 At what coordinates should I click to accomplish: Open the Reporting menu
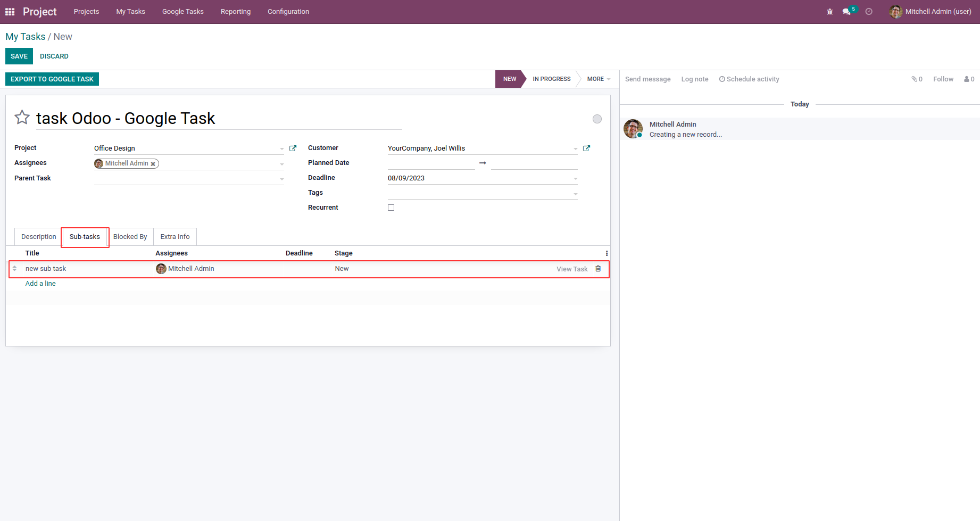point(236,12)
